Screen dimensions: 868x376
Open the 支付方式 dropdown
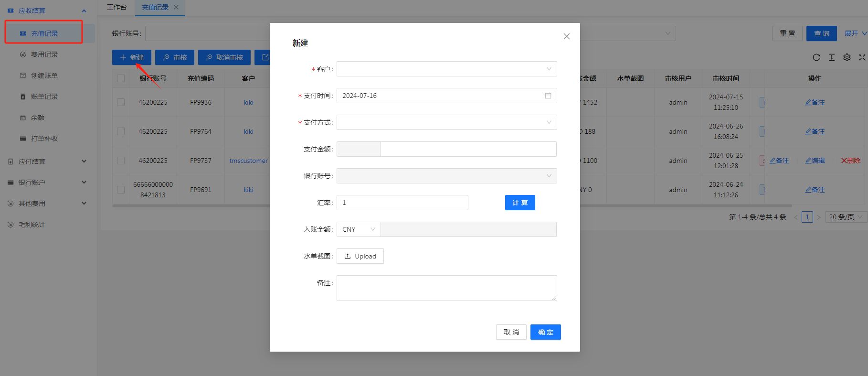tap(446, 122)
